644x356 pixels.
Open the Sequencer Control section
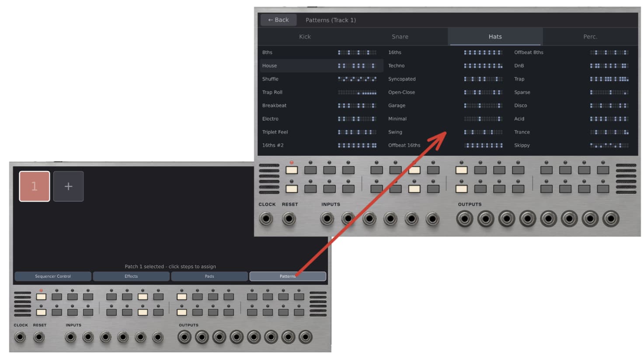tap(53, 276)
